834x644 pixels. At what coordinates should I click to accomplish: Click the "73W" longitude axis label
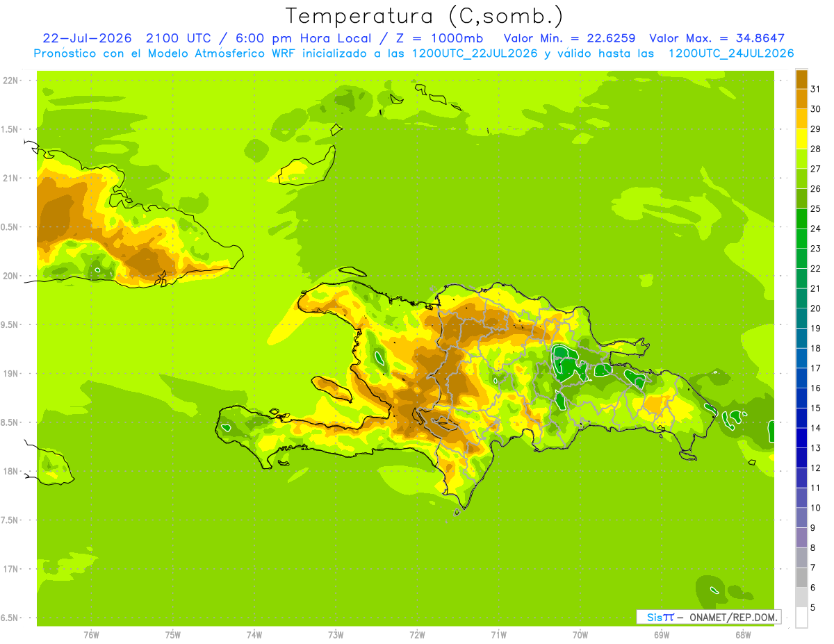pos(336,635)
